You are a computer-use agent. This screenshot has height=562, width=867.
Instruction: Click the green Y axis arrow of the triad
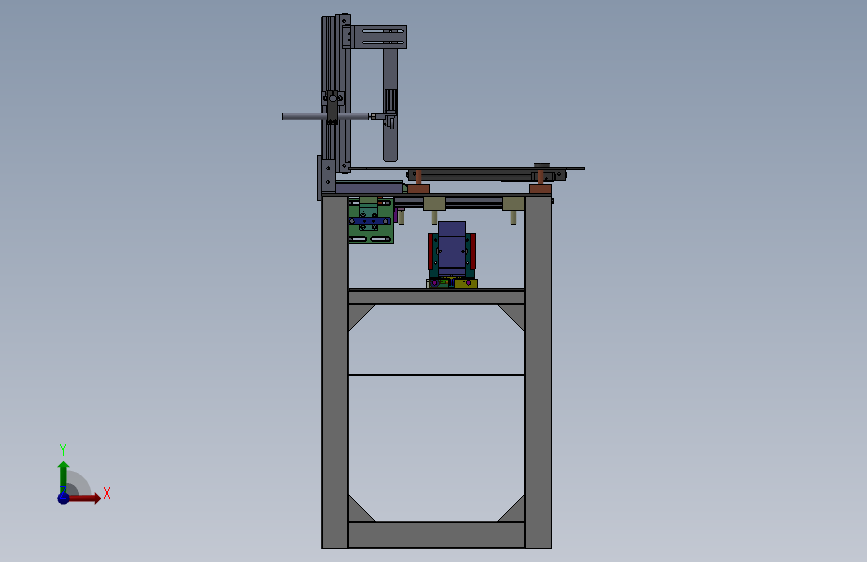63,477
